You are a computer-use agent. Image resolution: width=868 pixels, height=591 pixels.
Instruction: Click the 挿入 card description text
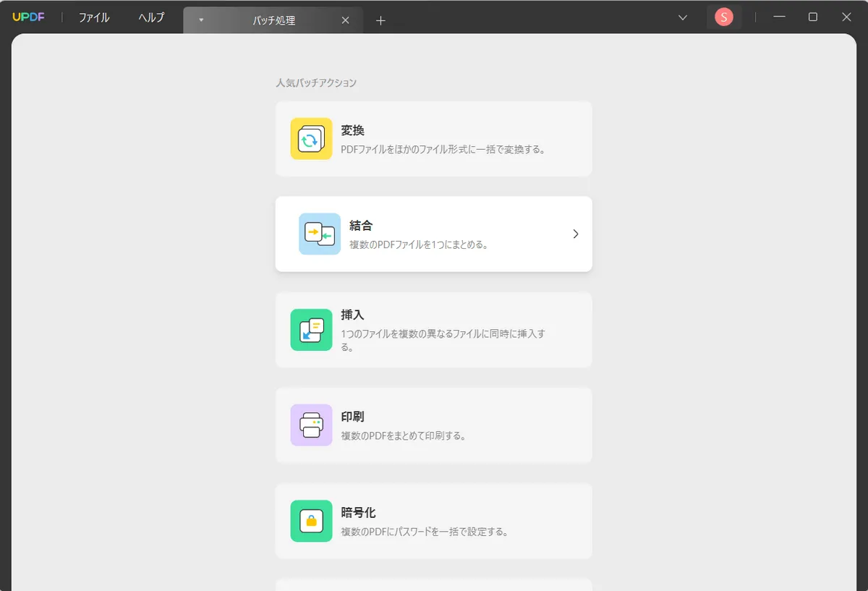point(443,341)
